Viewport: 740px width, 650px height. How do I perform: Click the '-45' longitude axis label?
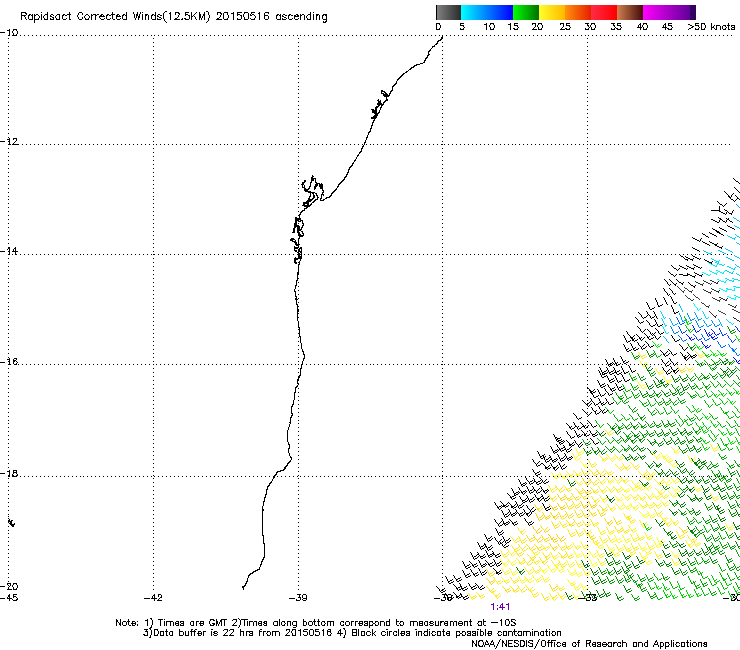coord(9,598)
